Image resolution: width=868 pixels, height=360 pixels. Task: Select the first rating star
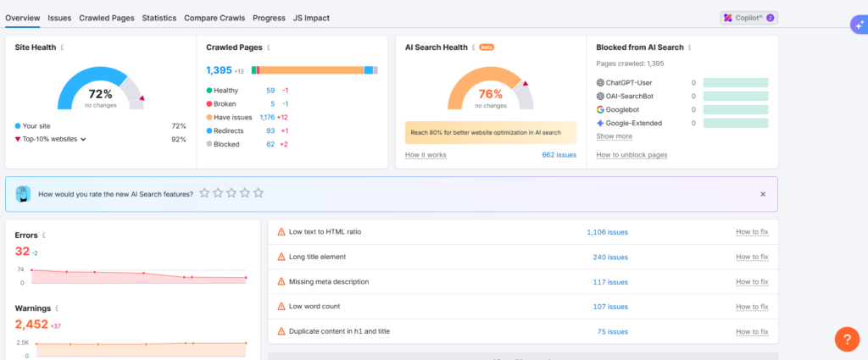pos(204,194)
